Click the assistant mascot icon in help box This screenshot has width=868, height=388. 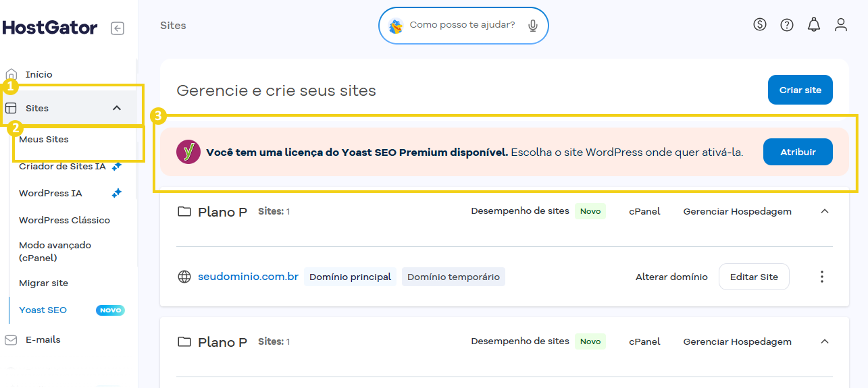tap(397, 26)
